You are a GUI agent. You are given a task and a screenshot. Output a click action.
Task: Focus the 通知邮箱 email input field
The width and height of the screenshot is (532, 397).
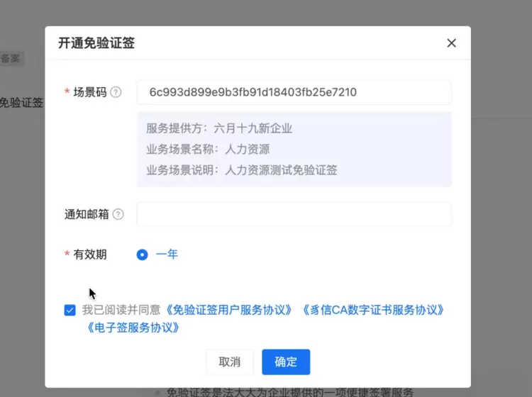294,214
